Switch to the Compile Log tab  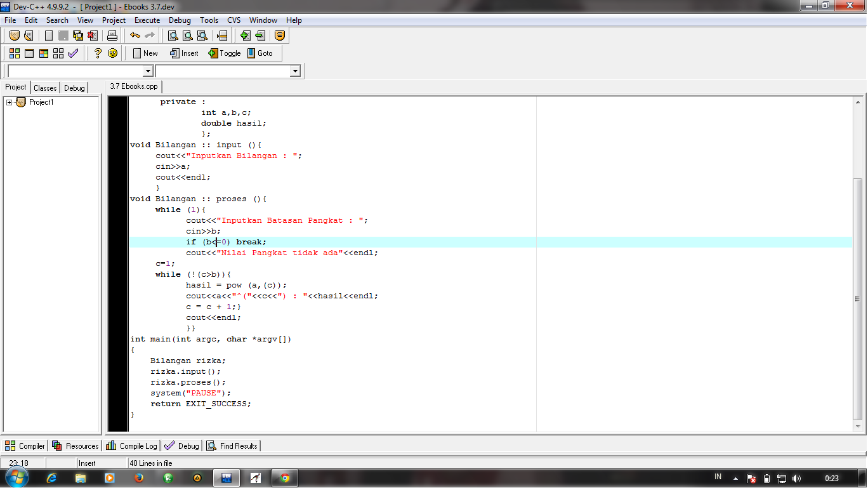131,446
